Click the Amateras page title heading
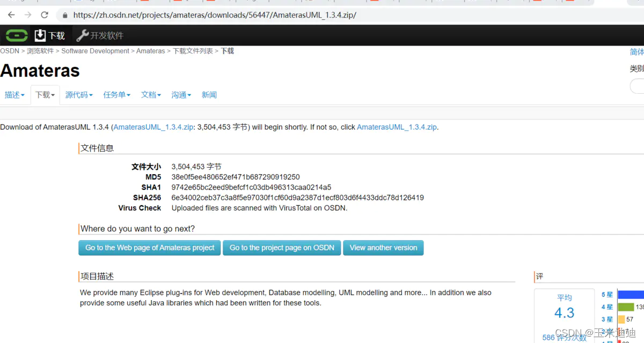 coord(40,71)
